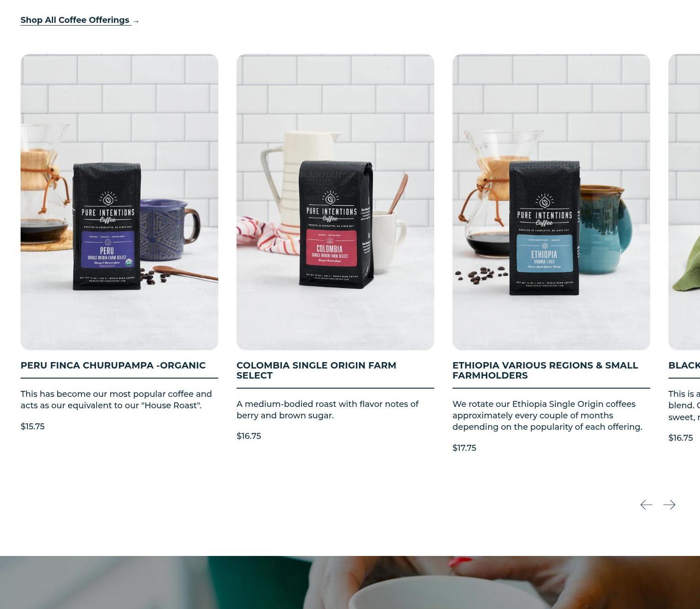Viewport: 700px width, 609px height.
Task: Open the Colombia coffee bag product image
Action: pos(335,202)
